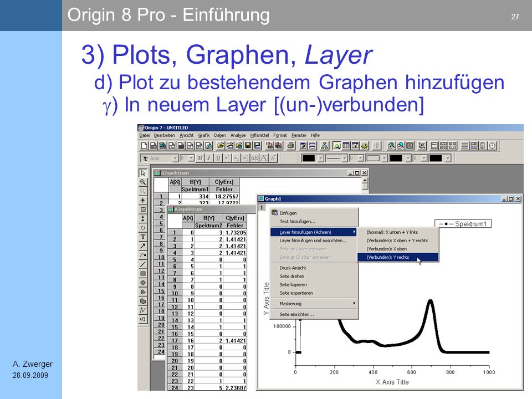This screenshot has width=532, height=399.
Task: Open the fill pattern dropdown
Action: pyautogui.click(x=385, y=158)
